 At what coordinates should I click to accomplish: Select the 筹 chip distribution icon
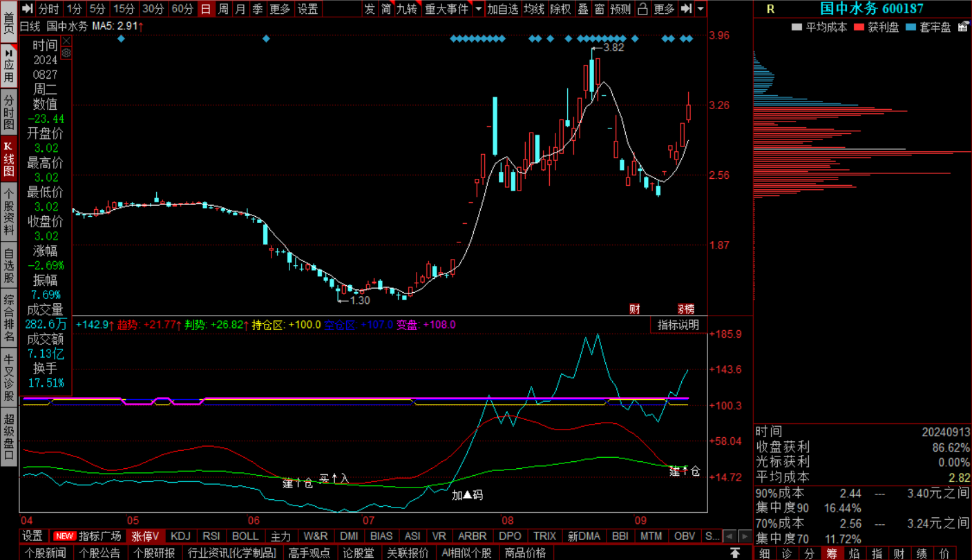[832, 553]
